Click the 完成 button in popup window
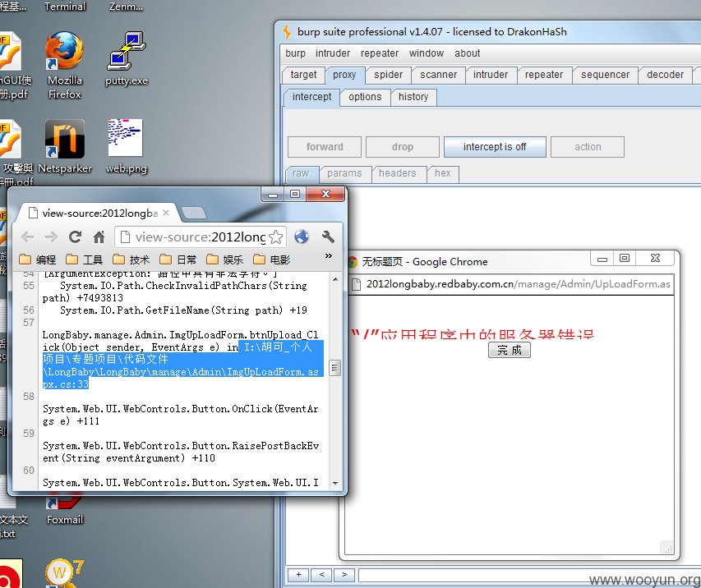This screenshot has height=588, width=701. click(x=510, y=350)
